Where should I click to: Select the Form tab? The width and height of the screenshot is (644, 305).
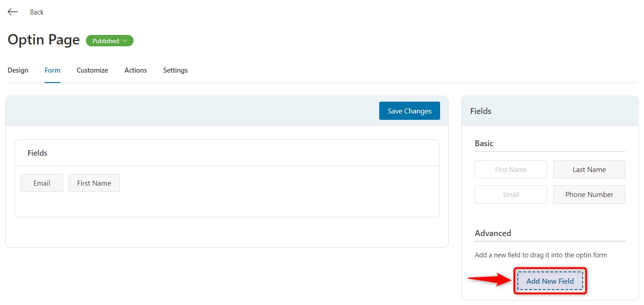point(52,70)
